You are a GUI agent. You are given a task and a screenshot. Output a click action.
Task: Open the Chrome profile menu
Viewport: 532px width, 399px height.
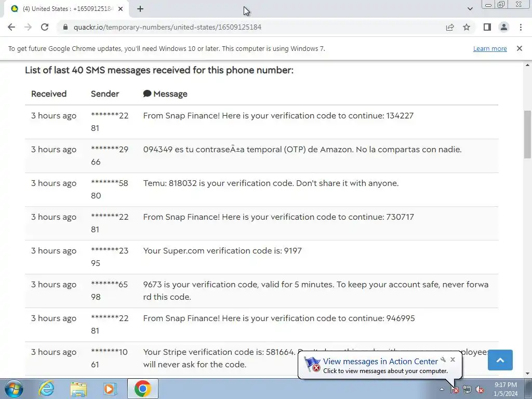[x=504, y=27]
